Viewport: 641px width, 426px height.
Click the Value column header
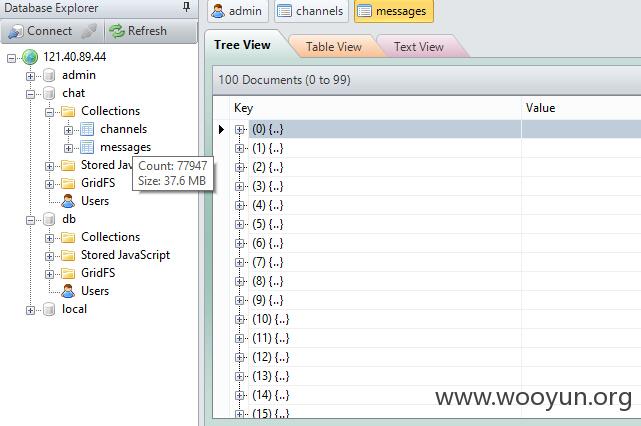click(581, 108)
